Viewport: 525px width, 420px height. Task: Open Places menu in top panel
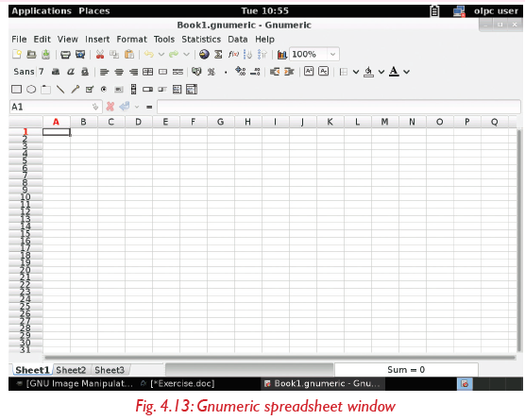click(94, 11)
